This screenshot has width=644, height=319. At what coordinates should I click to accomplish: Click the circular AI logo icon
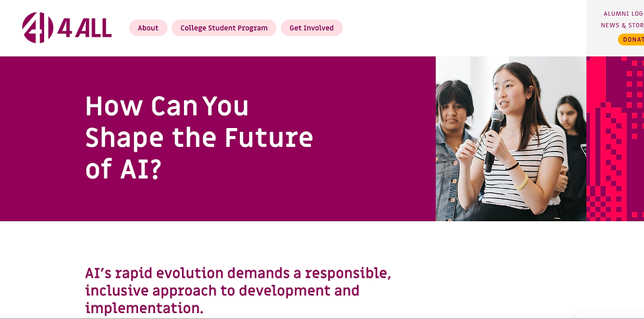coord(37,28)
